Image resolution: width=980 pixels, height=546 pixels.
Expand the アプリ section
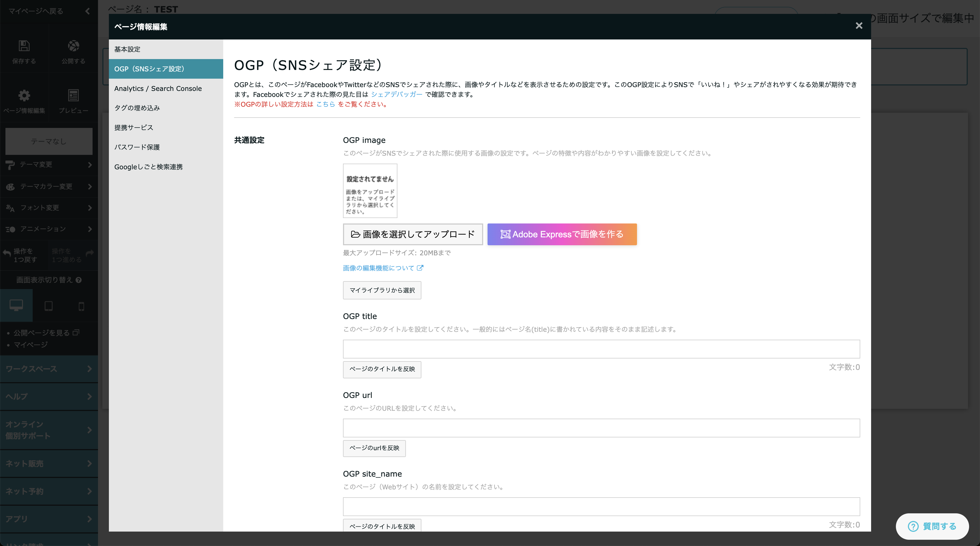[x=49, y=519]
